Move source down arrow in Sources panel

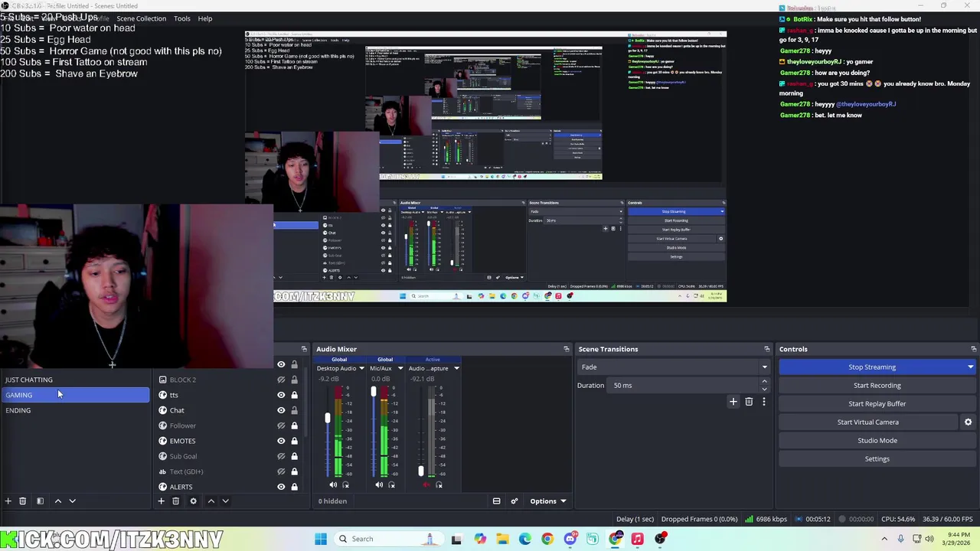(x=225, y=501)
